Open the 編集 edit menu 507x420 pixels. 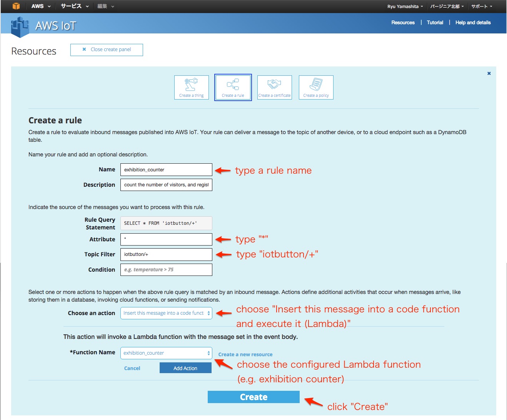tap(106, 6)
